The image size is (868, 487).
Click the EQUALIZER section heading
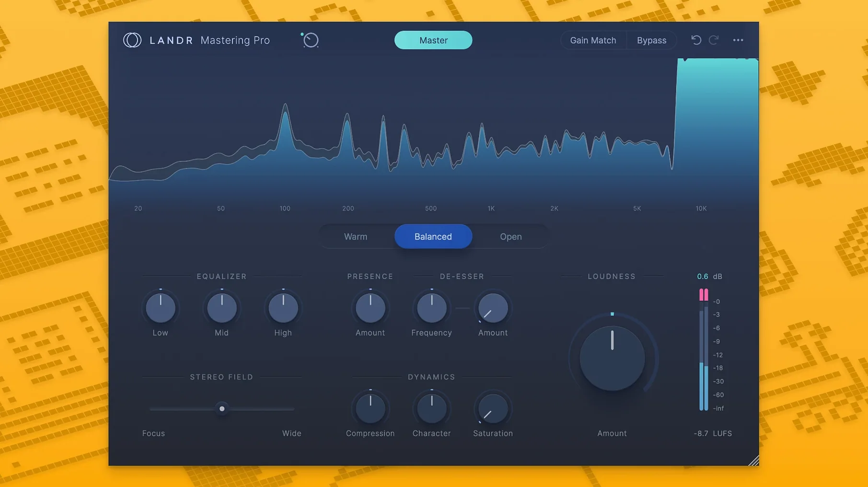(221, 277)
